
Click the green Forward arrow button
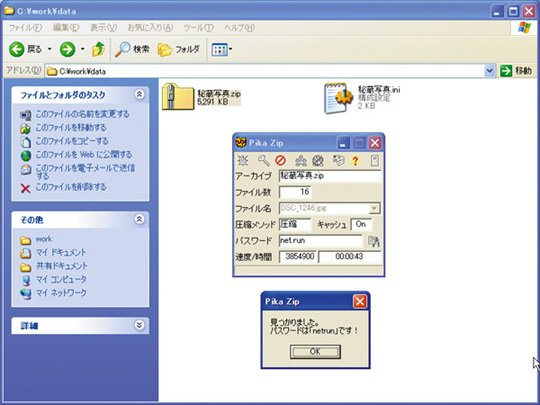click(68, 50)
